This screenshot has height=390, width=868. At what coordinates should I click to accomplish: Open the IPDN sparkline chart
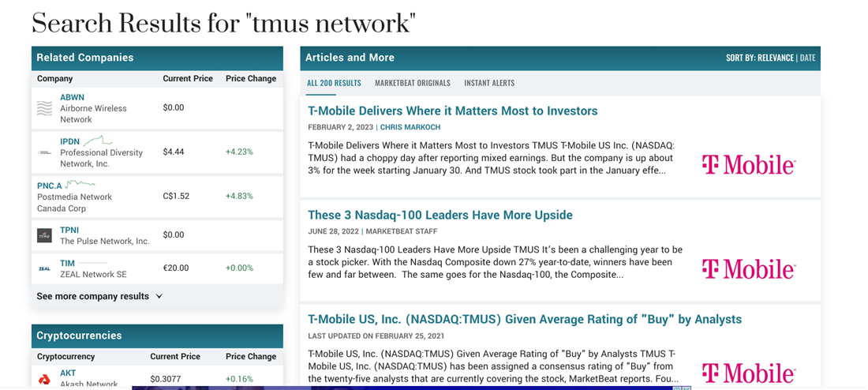point(99,141)
